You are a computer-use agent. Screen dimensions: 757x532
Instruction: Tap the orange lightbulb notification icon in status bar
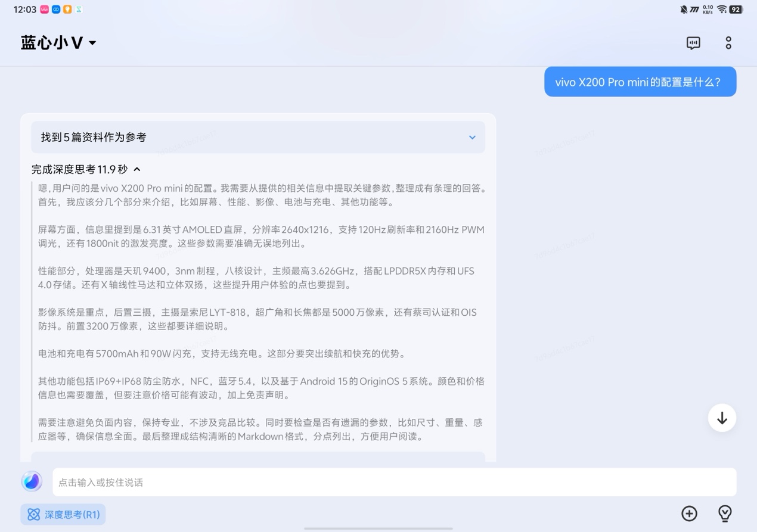tap(67, 10)
